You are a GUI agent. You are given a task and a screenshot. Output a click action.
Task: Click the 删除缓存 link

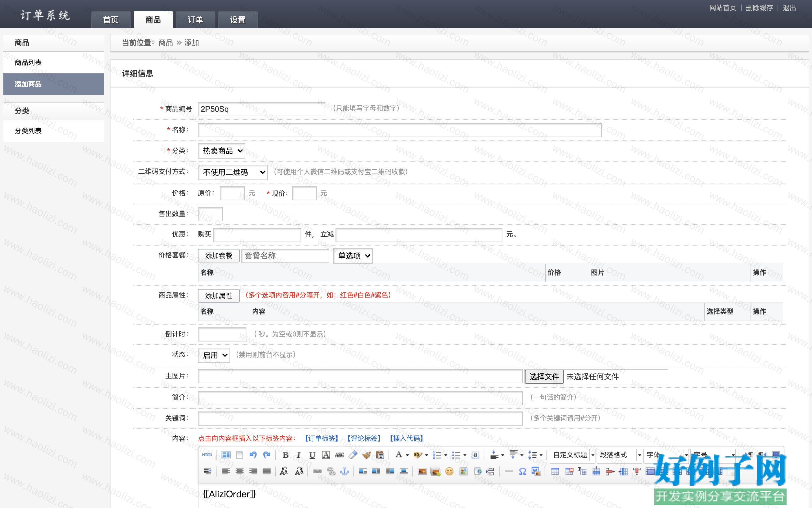759,8
